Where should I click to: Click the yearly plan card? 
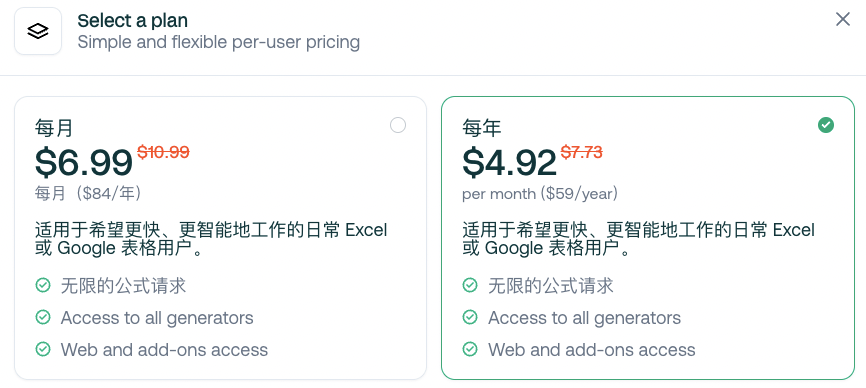pyautogui.click(x=648, y=238)
